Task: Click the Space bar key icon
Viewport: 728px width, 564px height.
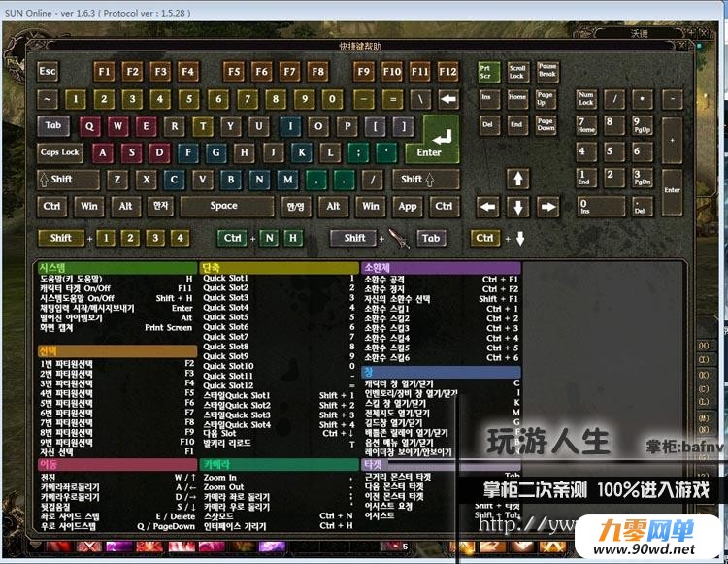Action: [226, 206]
